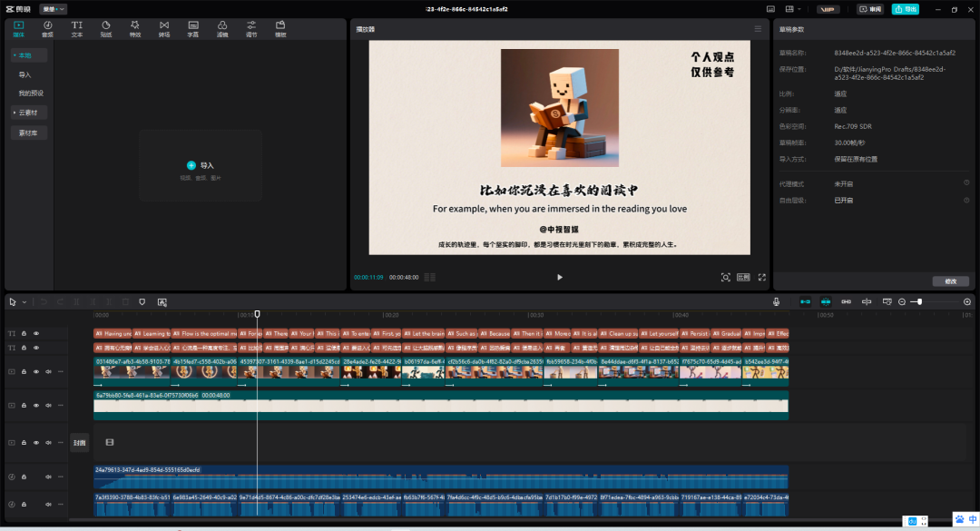Click the timeline zoom slider

point(920,301)
